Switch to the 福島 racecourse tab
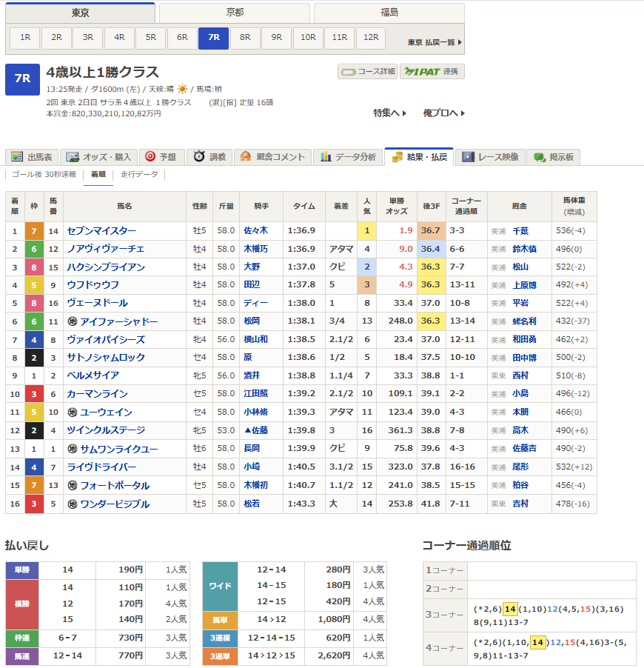The height and width of the screenshot is (668, 644). tap(389, 13)
